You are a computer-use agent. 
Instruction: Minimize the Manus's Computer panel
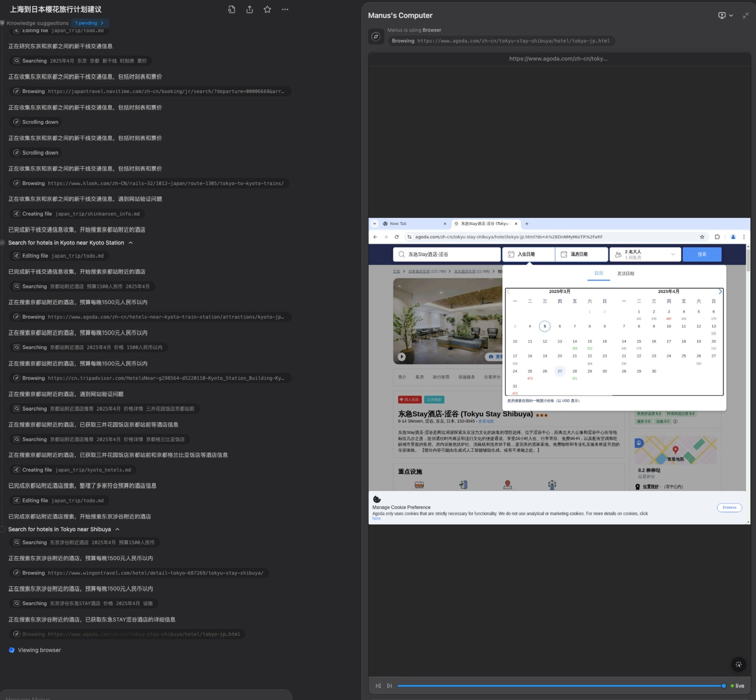tap(745, 15)
